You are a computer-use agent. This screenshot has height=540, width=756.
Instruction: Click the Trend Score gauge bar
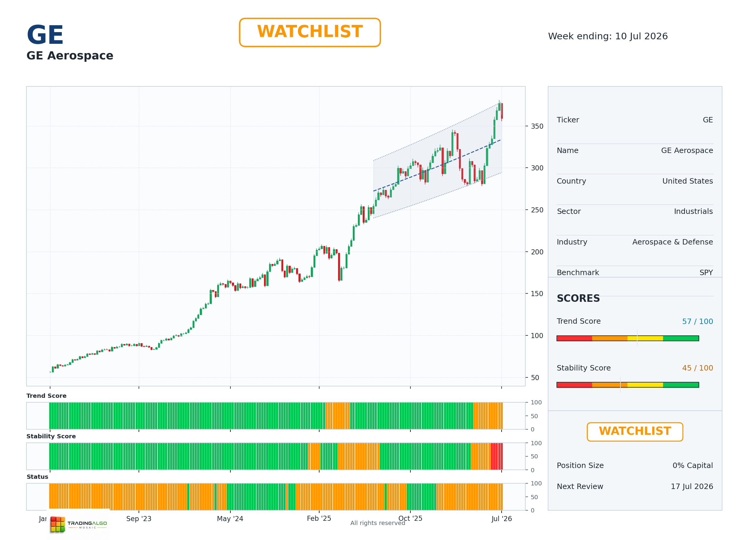pos(627,338)
